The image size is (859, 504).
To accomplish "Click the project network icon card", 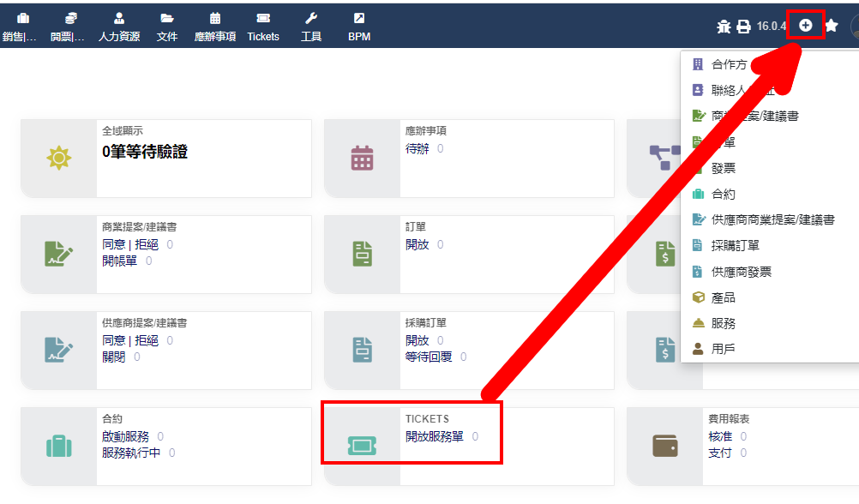I will click(664, 158).
